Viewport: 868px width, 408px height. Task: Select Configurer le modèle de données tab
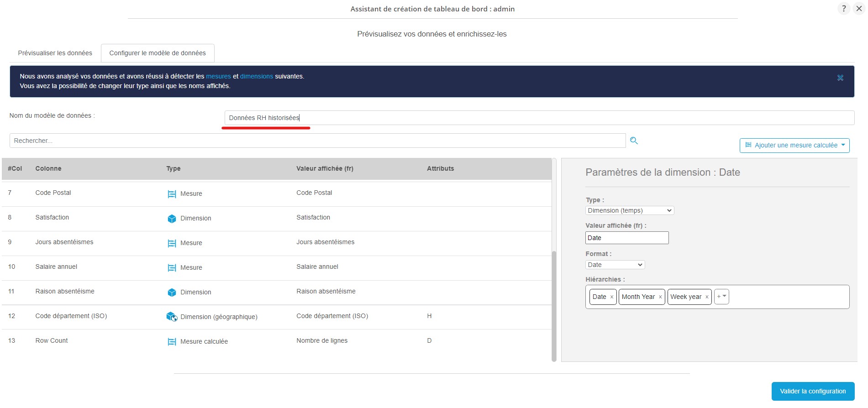point(158,53)
